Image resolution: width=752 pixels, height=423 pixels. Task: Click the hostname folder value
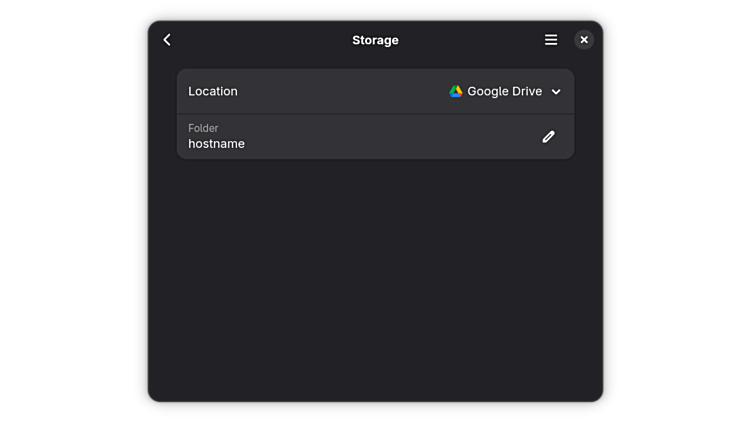216,144
